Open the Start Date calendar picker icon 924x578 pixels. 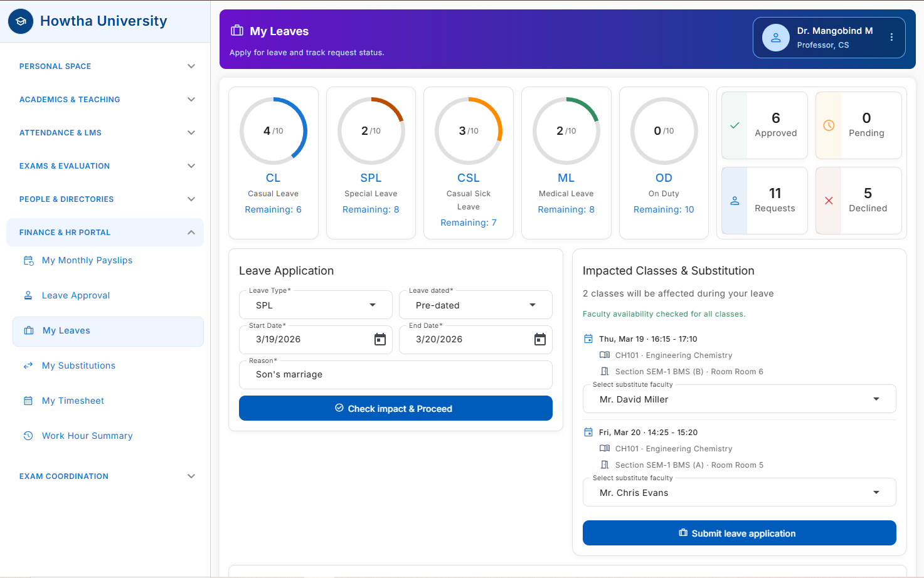(x=380, y=339)
